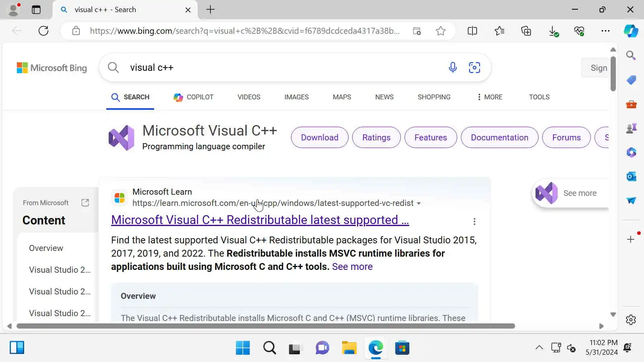644x362 pixels.
Task: View site information lock icon
Action: pyautogui.click(x=76, y=31)
